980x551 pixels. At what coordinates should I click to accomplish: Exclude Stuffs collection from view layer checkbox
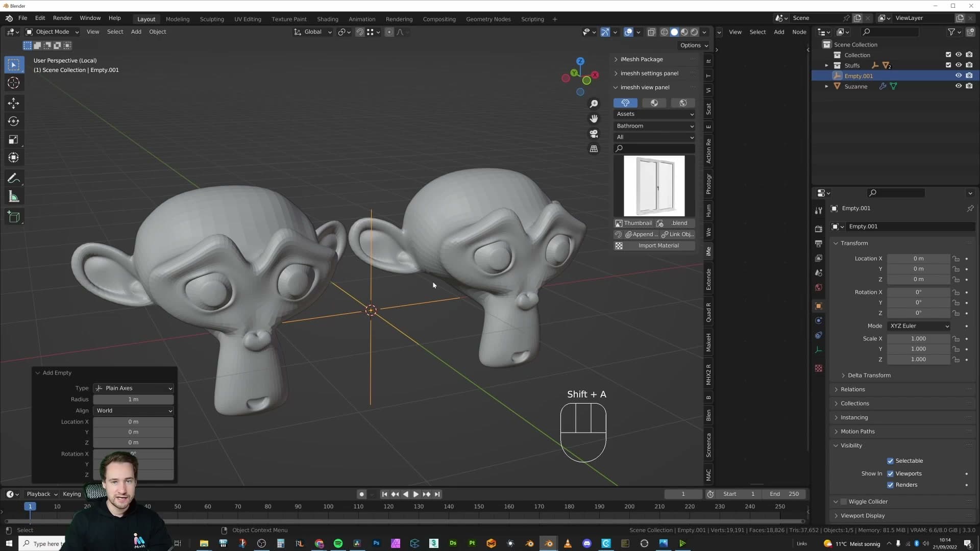point(948,65)
